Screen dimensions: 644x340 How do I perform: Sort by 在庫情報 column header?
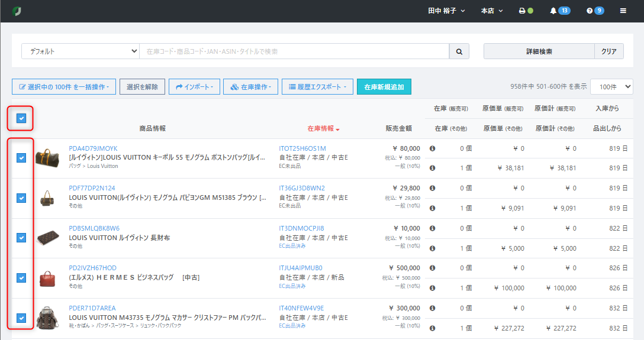(323, 129)
